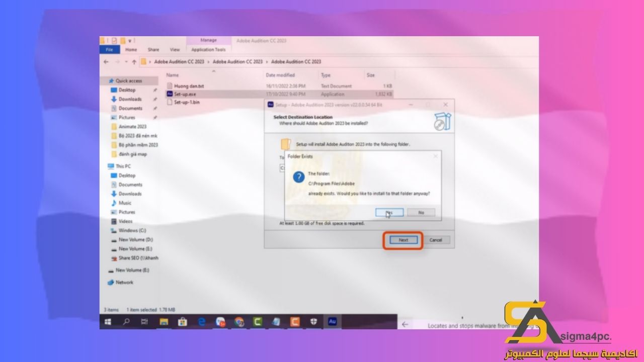
Task: Click the first Adobe Audition CC 2023 breadcrumb
Action: coord(179,62)
